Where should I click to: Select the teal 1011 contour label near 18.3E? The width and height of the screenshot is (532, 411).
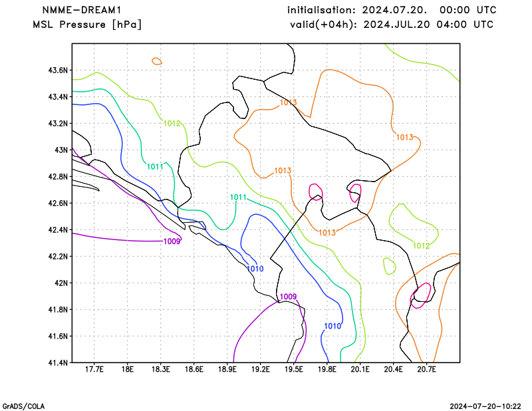pos(155,167)
